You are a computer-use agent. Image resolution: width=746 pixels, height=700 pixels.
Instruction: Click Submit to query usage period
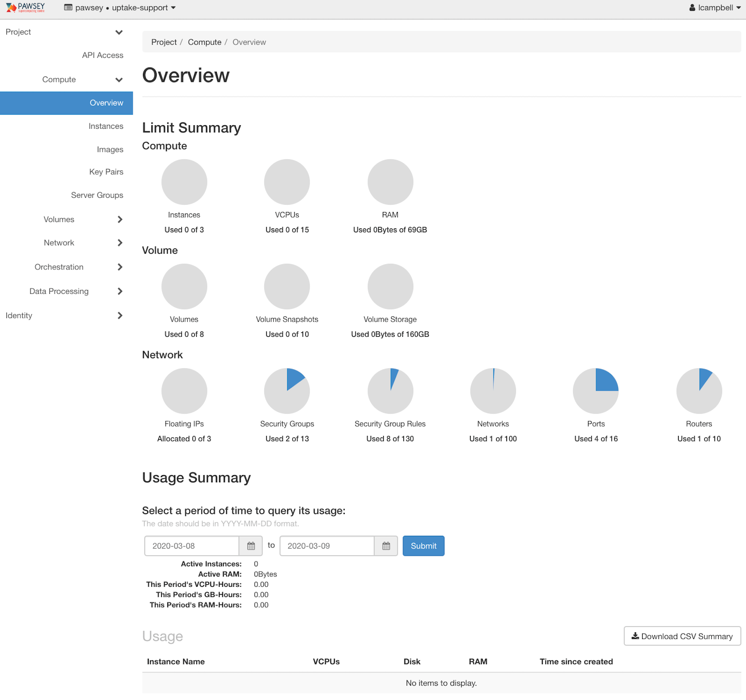[423, 546]
